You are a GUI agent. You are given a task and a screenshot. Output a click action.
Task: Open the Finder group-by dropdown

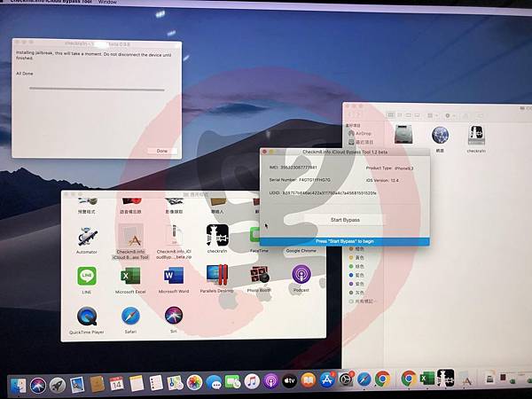[x=433, y=115]
